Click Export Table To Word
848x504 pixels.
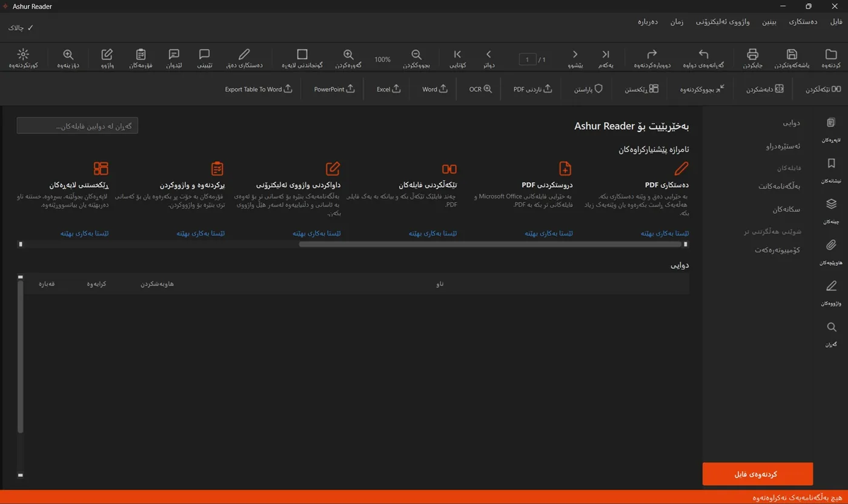click(259, 89)
